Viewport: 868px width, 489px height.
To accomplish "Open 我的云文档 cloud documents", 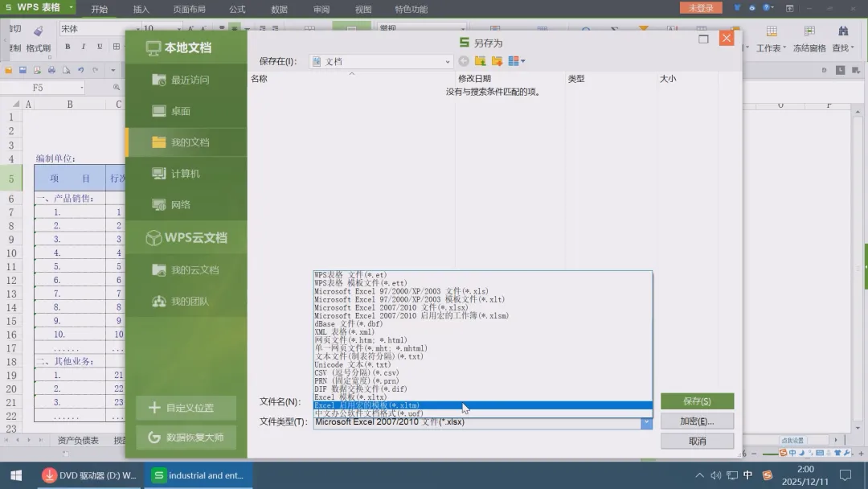I will pyautogui.click(x=186, y=270).
